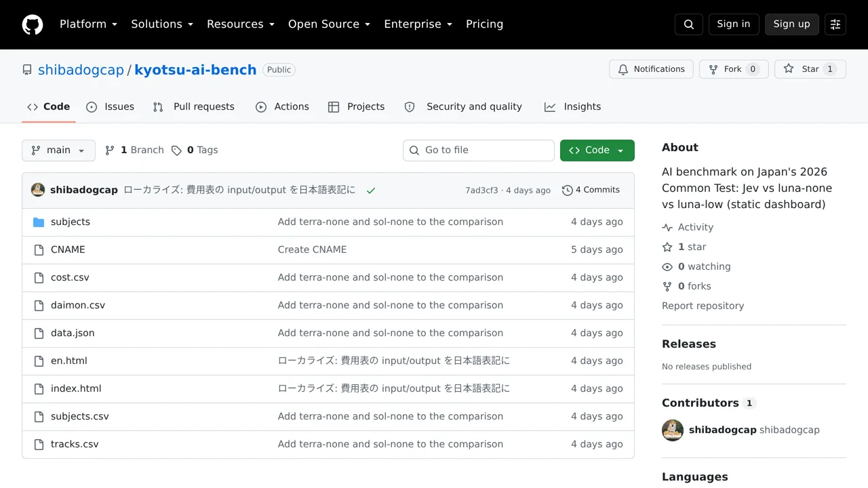Viewport: 868px width, 488px height.
Task: Click the shibadogcap contributor avatar
Action: click(x=673, y=430)
